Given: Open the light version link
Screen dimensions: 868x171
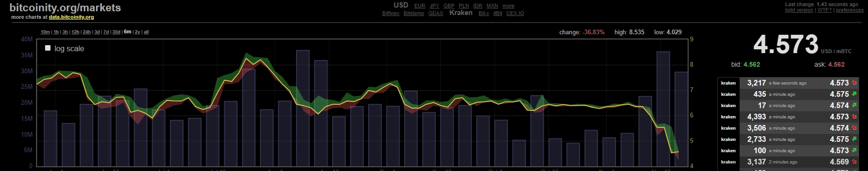Looking at the screenshot, I should (799, 10).
